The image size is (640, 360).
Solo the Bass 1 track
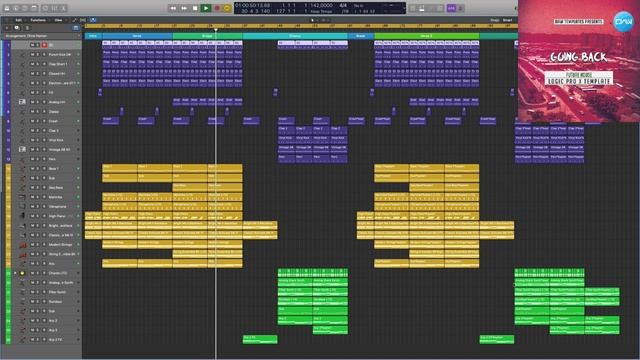coord(38,169)
